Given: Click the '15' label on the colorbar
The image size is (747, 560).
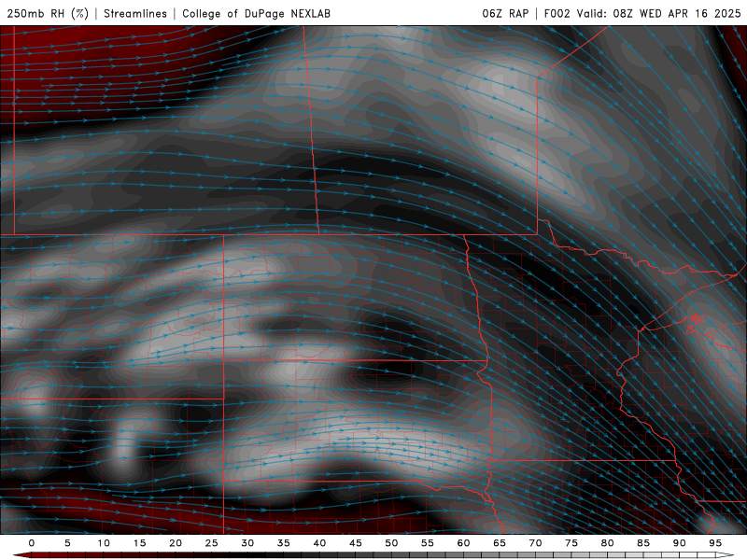Looking at the screenshot, I should pos(139,543).
